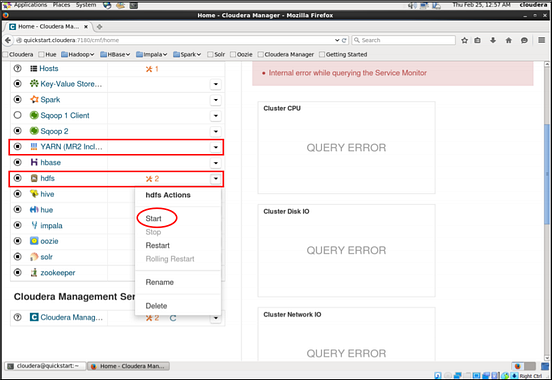Open Sqoop 1 Client actions dropdown
Image resolution: width=552 pixels, height=380 pixels.
pyautogui.click(x=215, y=116)
